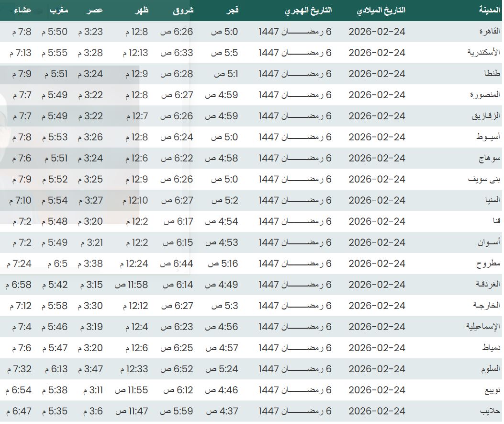Click Salloum's sunrise time 6:52 ص
Viewport: 504px width, 424px height.
point(177,369)
